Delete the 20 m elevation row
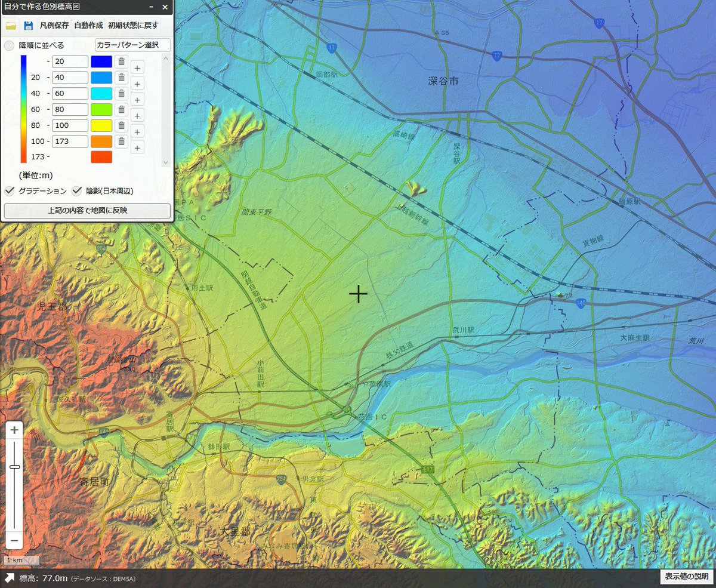Screen dimensions: 716x588 click(121, 61)
